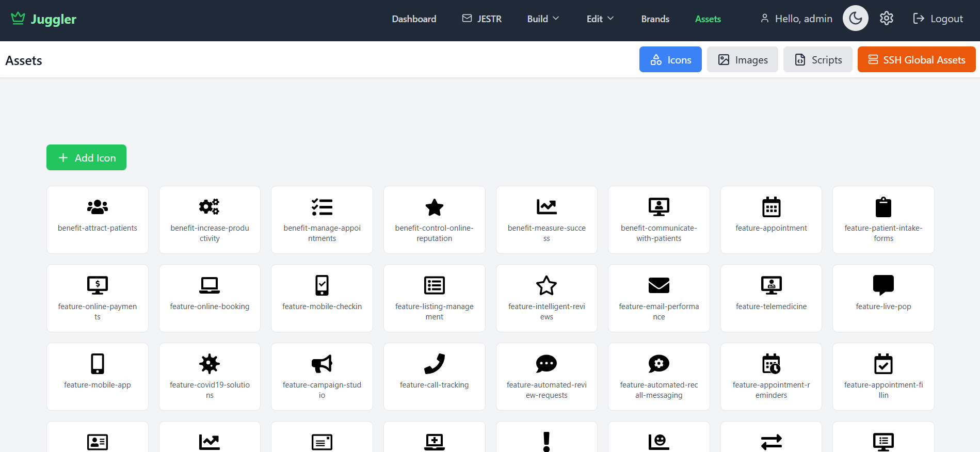Screen dimensions: 980x452
Task: Switch to the Scripts tab
Action: (817, 60)
